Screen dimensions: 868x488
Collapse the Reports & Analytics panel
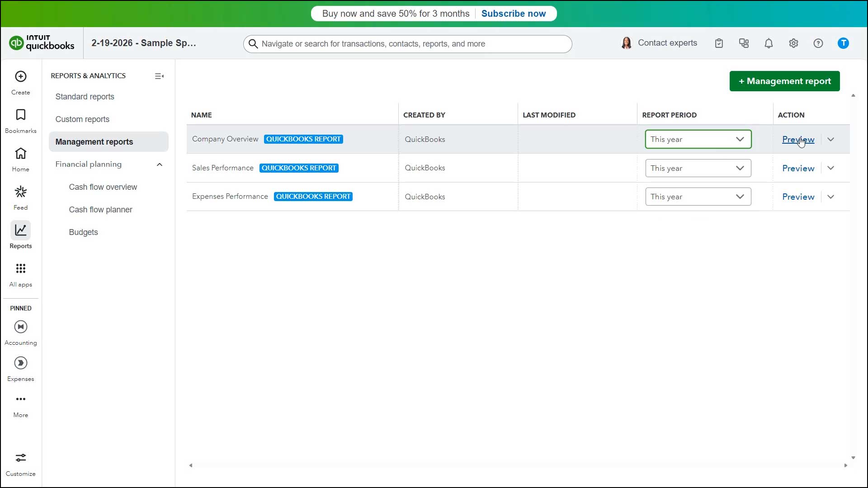click(x=159, y=76)
